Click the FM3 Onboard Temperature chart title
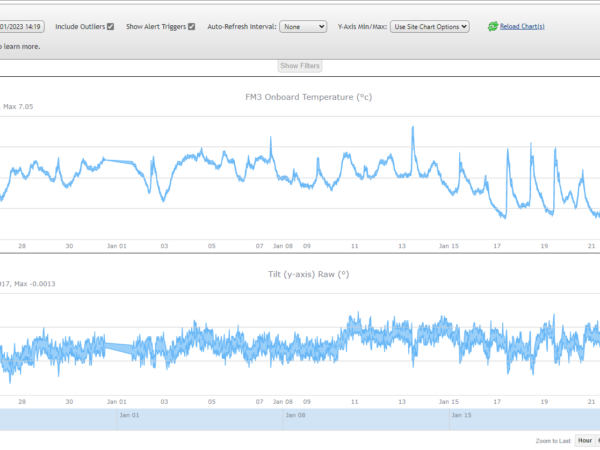 (x=308, y=97)
